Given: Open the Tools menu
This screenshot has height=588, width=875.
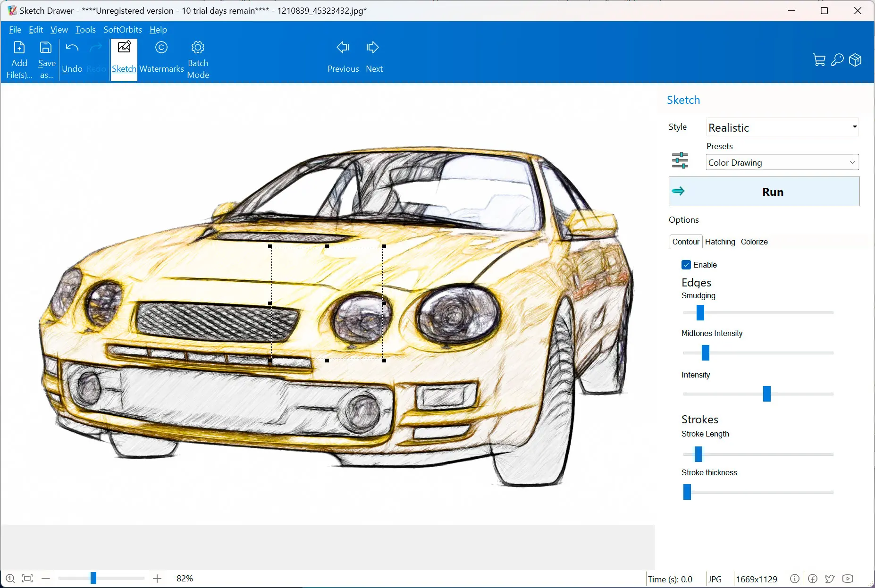Looking at the screenshot, I should pos(85,29).
